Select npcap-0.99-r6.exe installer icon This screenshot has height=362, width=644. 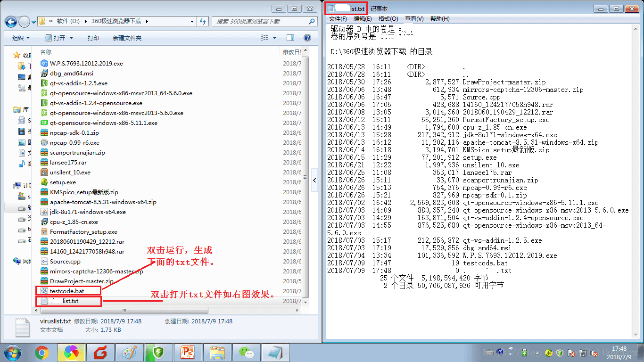click(45, 142)
